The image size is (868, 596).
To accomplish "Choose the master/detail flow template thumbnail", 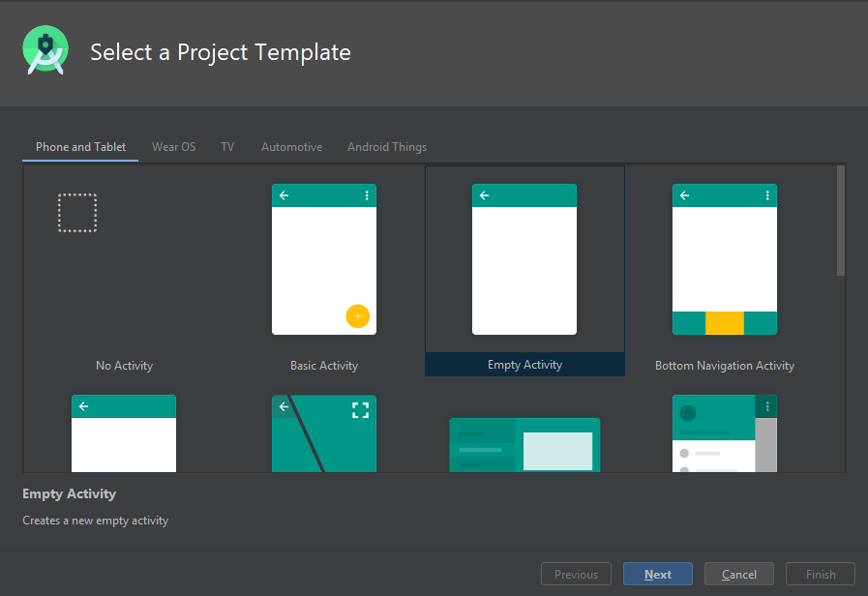I will (x=524, y=445).
